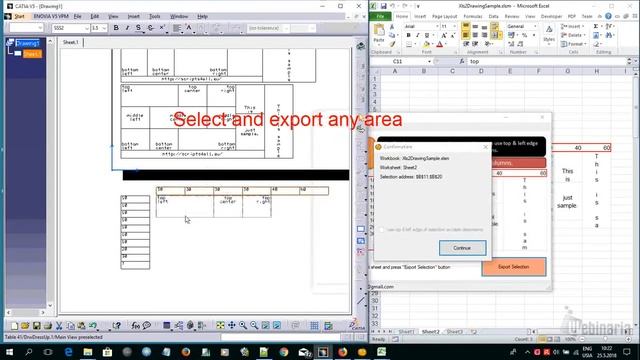Open the Formula f(x) tool in CATIA
640x360 pixels.
click(136, 325)
